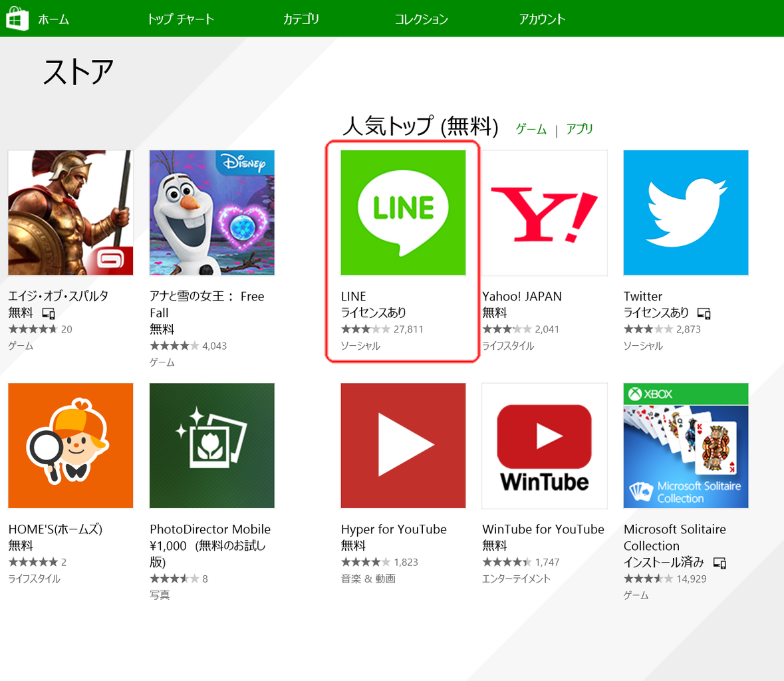The width and height of the screenshot is (784, 681).
Task: Open the Microsoft Solitaire Collection tile
Action: click(686, 446)
